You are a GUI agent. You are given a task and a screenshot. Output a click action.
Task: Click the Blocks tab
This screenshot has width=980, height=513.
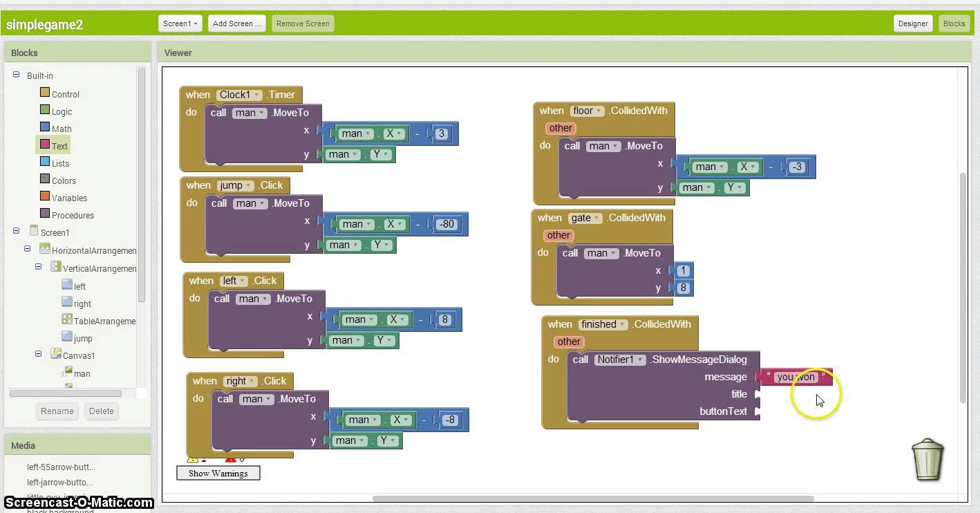pyautogui.click(x=954, y=23)
